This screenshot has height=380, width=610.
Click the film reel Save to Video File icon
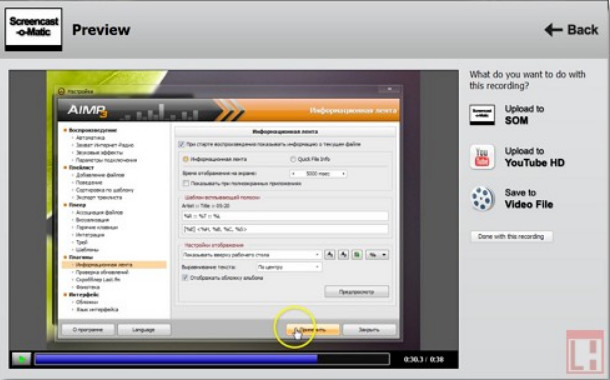tap(482, 199)
